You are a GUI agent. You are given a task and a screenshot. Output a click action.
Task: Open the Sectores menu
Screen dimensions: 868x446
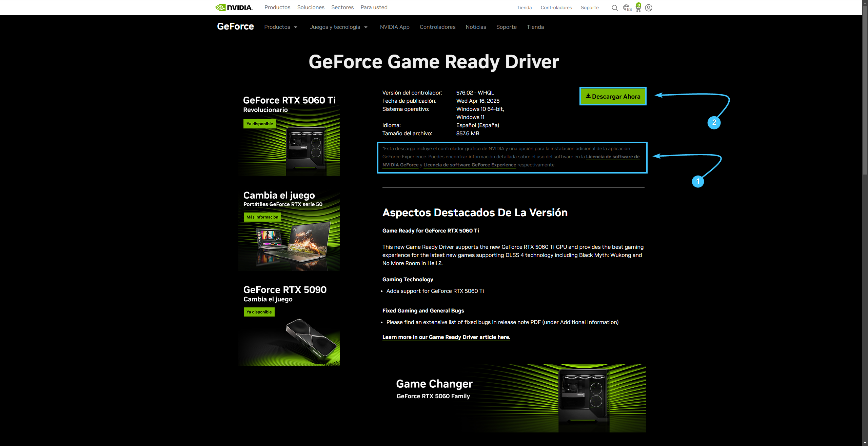tap(342, 7)
